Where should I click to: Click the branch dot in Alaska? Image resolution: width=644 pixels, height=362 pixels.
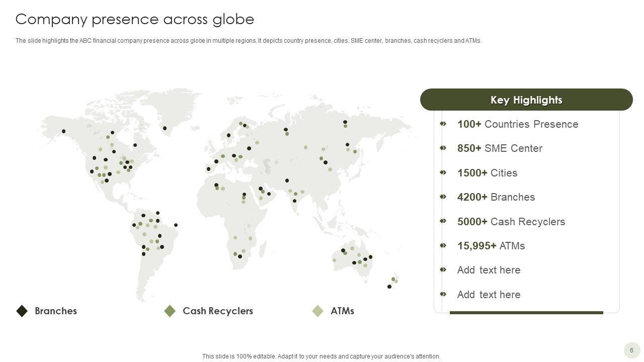[x=63, y=132]
